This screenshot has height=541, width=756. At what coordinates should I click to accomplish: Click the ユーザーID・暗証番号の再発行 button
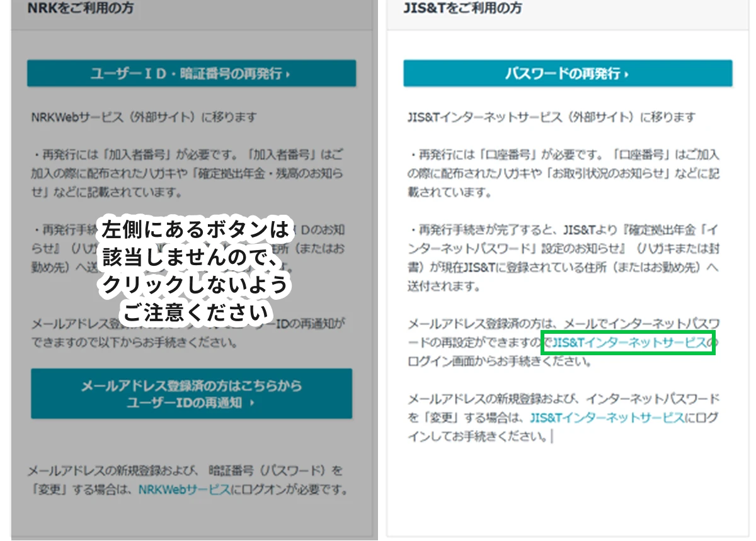(x=192, y=74)
